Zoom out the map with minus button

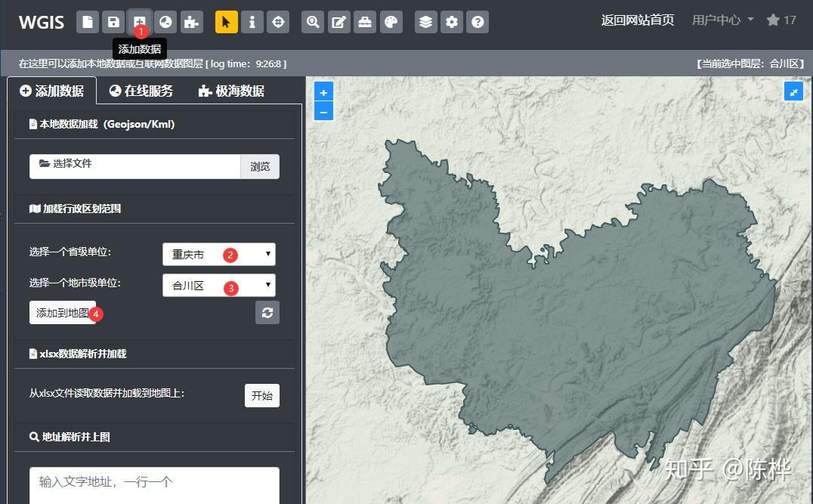coord(323,112)
